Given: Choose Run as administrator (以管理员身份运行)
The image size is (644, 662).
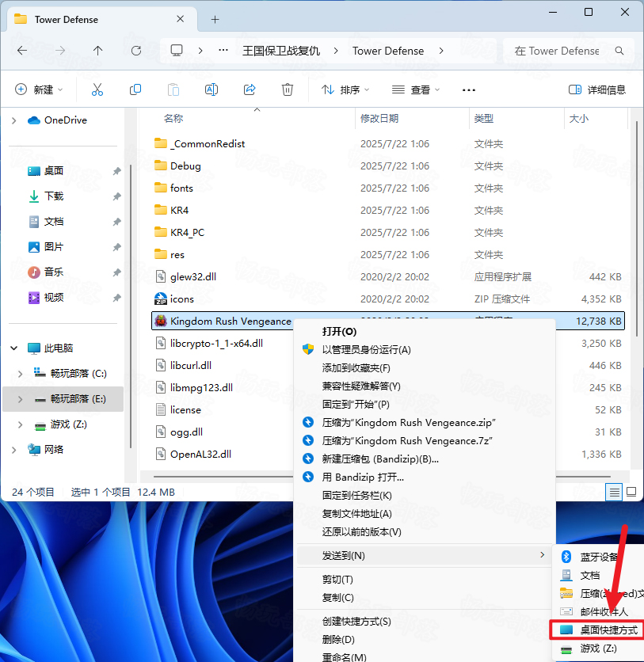Looking at the screenshot, I should [x=424, y=349].
